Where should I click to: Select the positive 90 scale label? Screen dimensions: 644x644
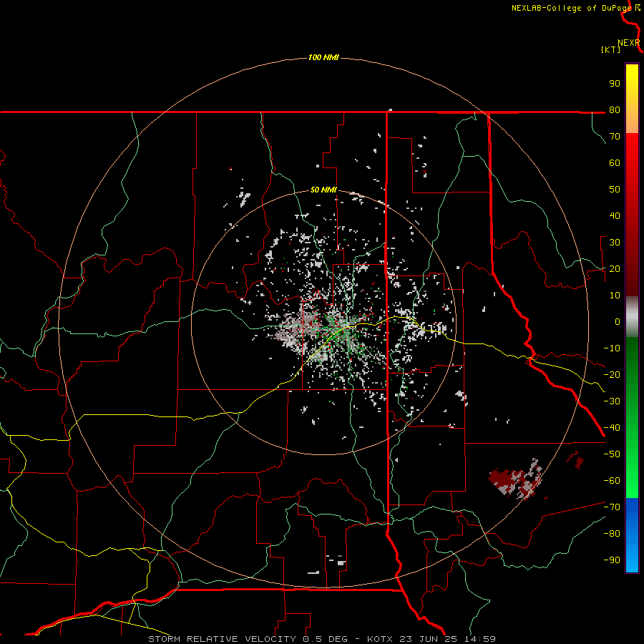[x=615, y=84]
